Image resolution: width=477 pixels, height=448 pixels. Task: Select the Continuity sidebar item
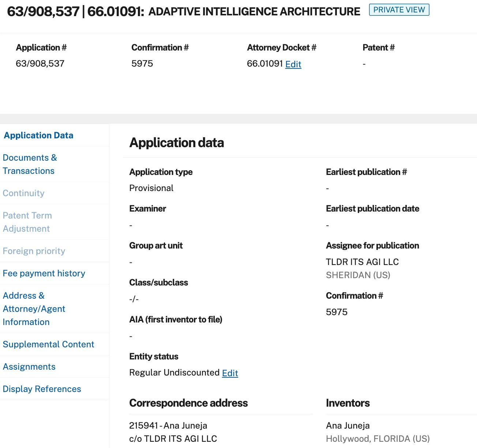tap(23, 193)
